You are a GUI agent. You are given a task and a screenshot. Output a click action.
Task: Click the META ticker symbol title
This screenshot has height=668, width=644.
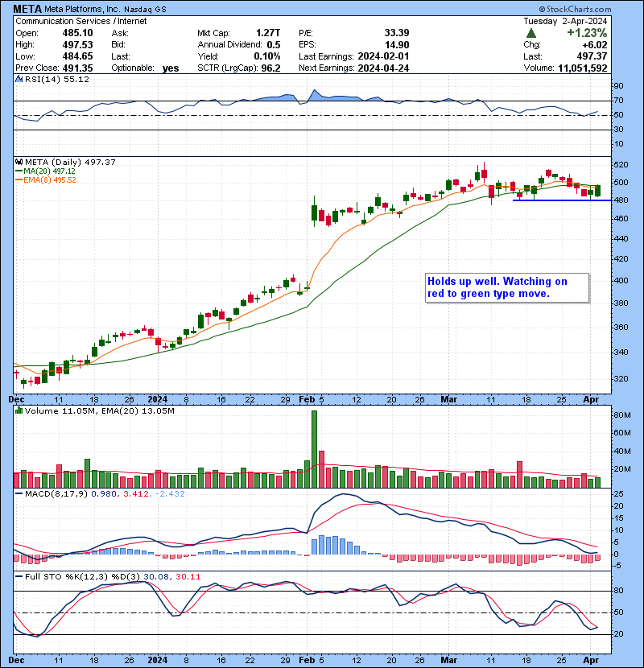[27, 9]
